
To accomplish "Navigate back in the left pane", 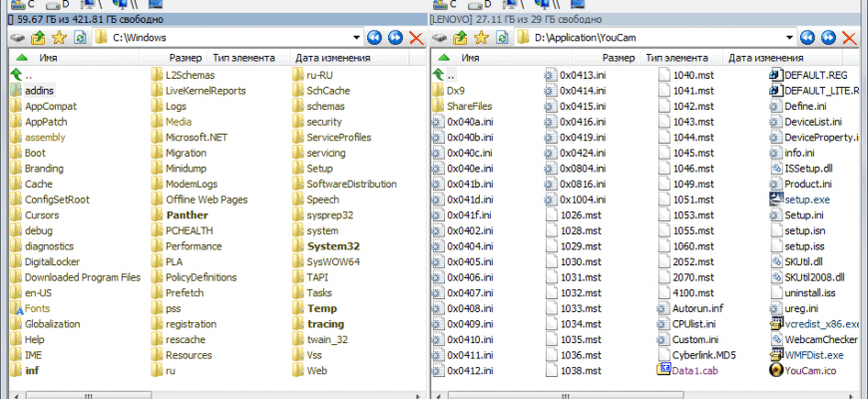I will coord(375,38).
